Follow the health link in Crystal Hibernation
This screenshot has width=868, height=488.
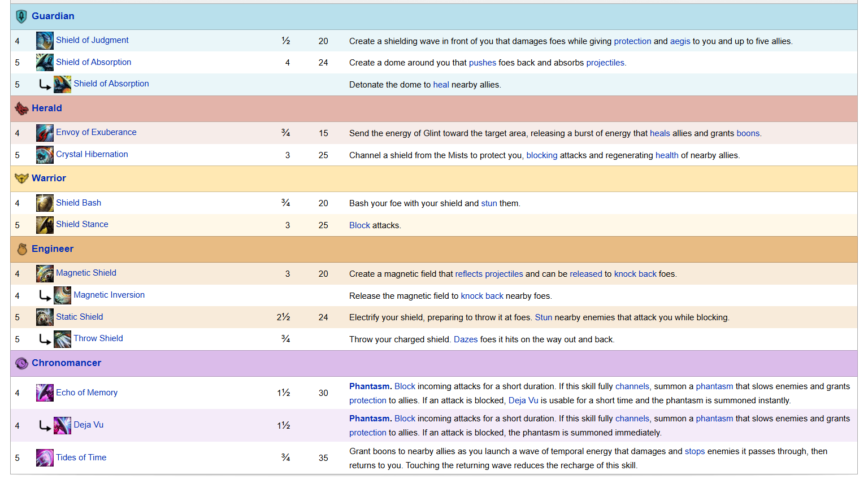(x=667, y=155)
